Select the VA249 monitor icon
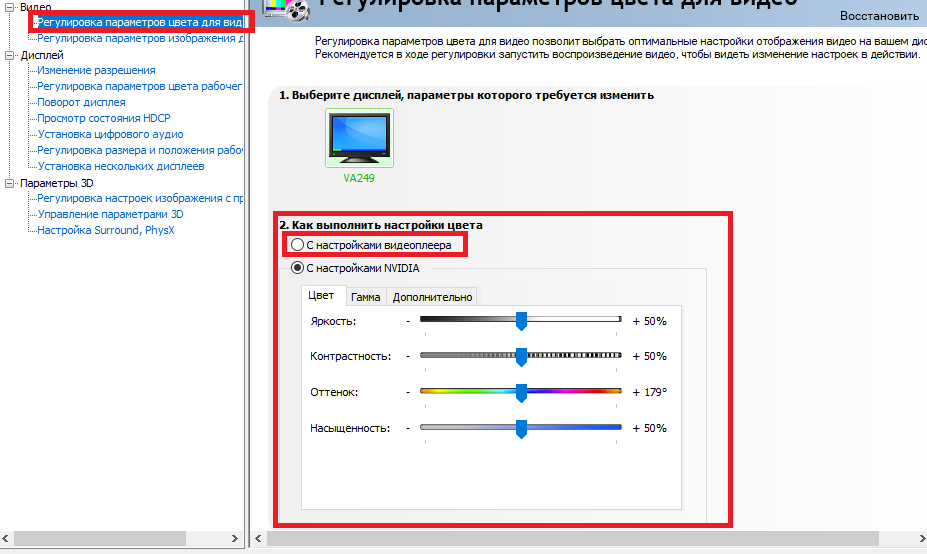Screen dimensions: 927x554 point(359,138)
